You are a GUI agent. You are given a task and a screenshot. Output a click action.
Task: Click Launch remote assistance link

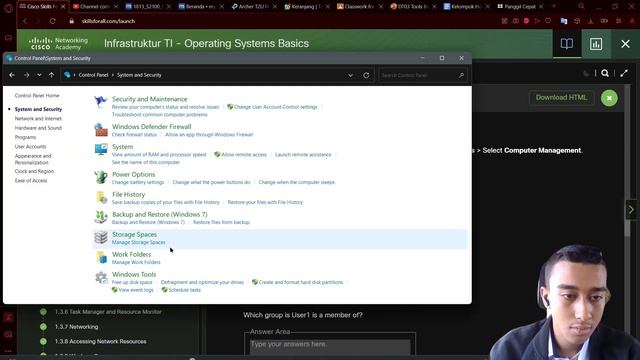303,155
